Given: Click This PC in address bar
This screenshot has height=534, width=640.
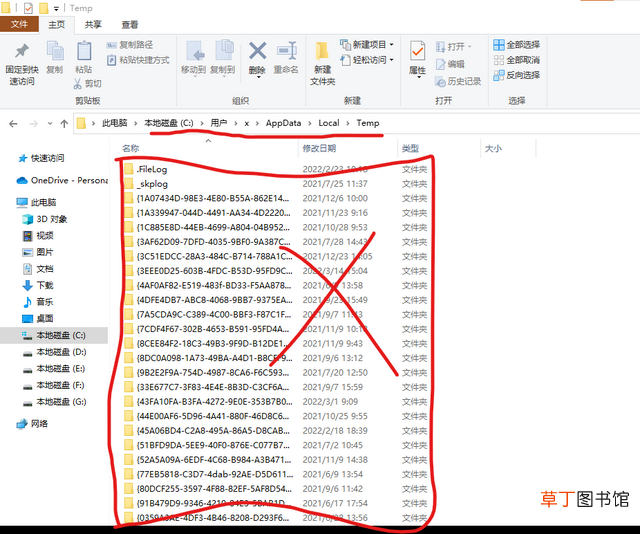Looking at the screenshot, I should click(115, 123).
